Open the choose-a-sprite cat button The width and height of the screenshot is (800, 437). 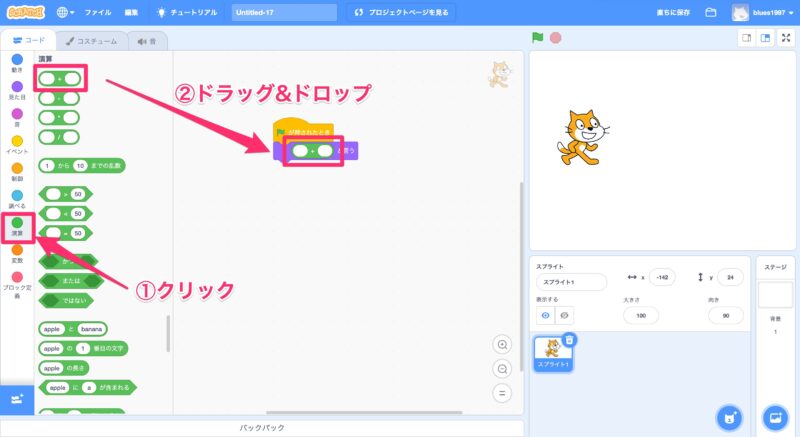[x=732, y=416]
